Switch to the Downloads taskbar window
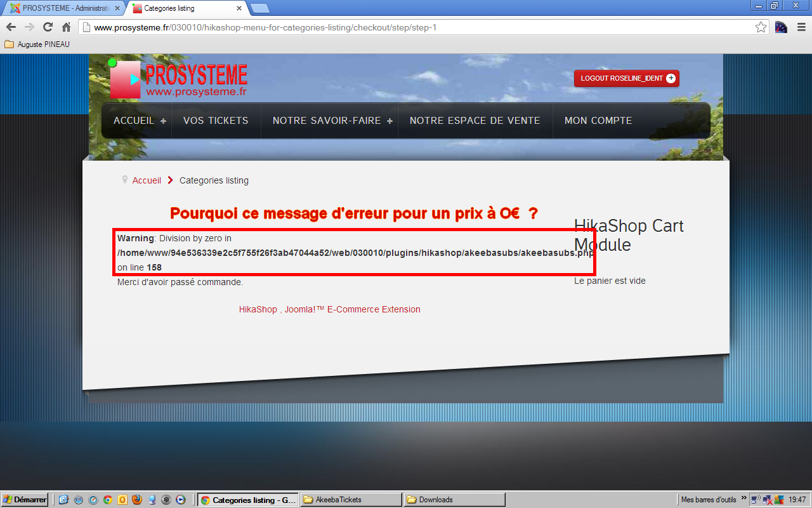The height and width of the screenshot is (508, 812). (454, 500)
